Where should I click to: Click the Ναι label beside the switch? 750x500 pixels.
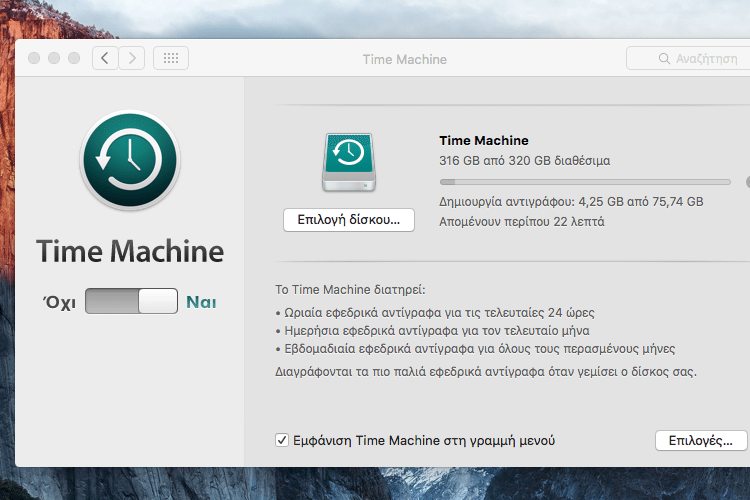click(x=201, y=302)
